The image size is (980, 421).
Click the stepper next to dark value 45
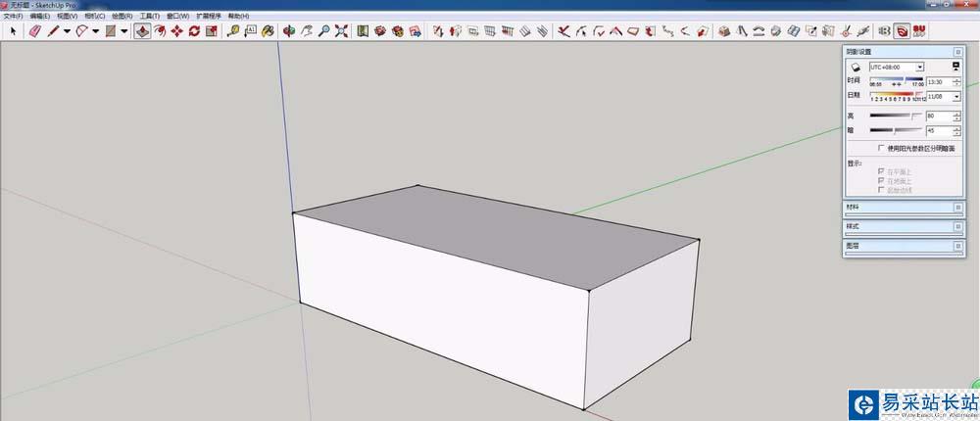tap(956, 131)
